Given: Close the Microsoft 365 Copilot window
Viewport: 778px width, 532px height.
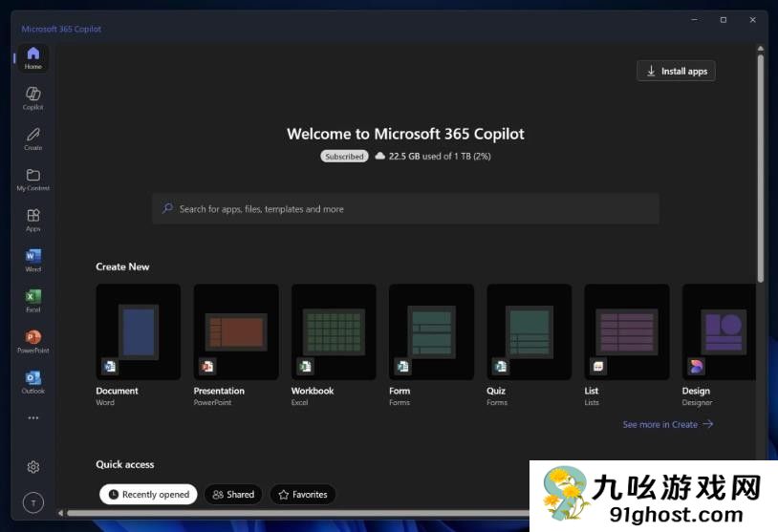Looking at the screenshot, I should point(753,20).
